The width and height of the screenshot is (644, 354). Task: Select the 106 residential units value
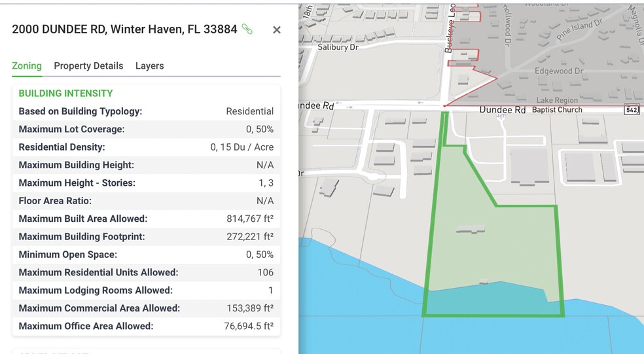pyautogui.click(x=265, y=272)
